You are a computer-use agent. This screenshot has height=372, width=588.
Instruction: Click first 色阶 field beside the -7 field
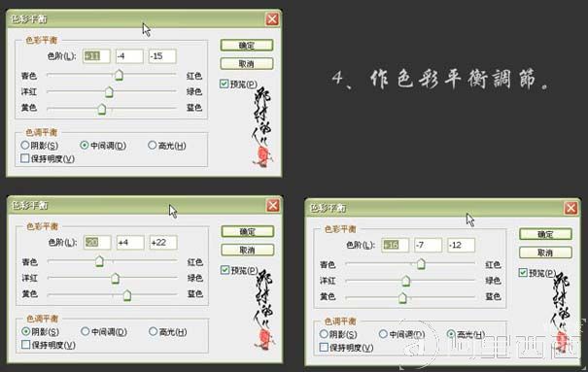395,245
